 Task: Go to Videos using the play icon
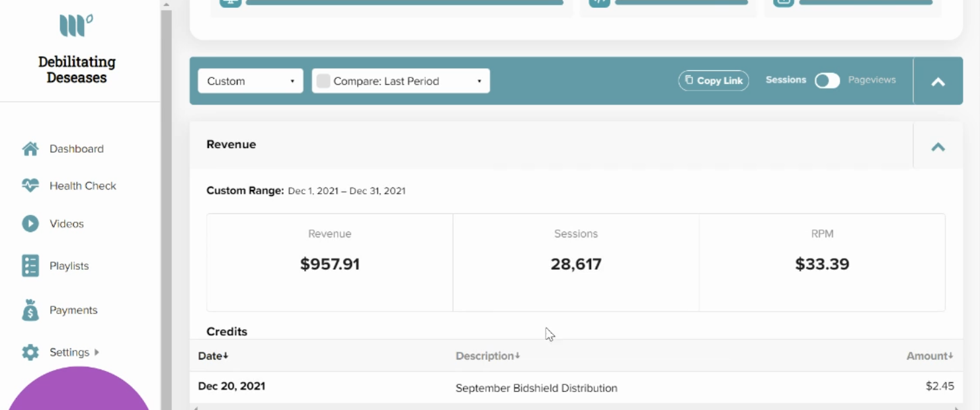point(30,224)
